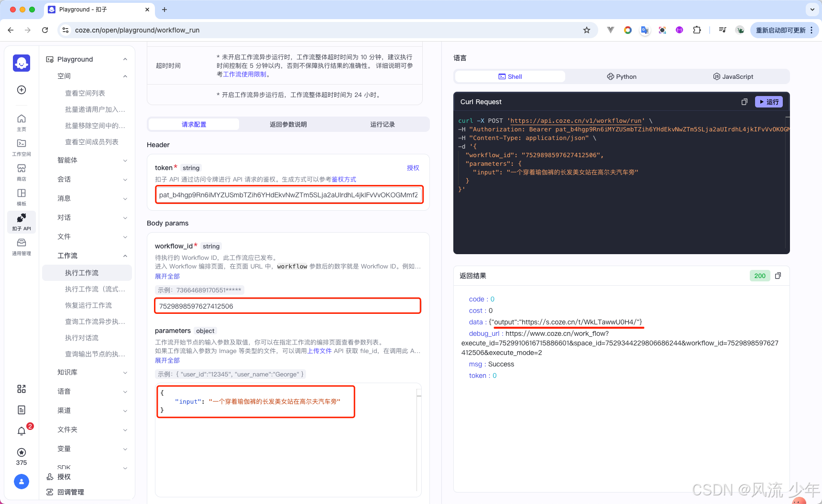This screenshot has width=822, height=504.
Task: Click the 运行 run button
Action: (769, 102)
